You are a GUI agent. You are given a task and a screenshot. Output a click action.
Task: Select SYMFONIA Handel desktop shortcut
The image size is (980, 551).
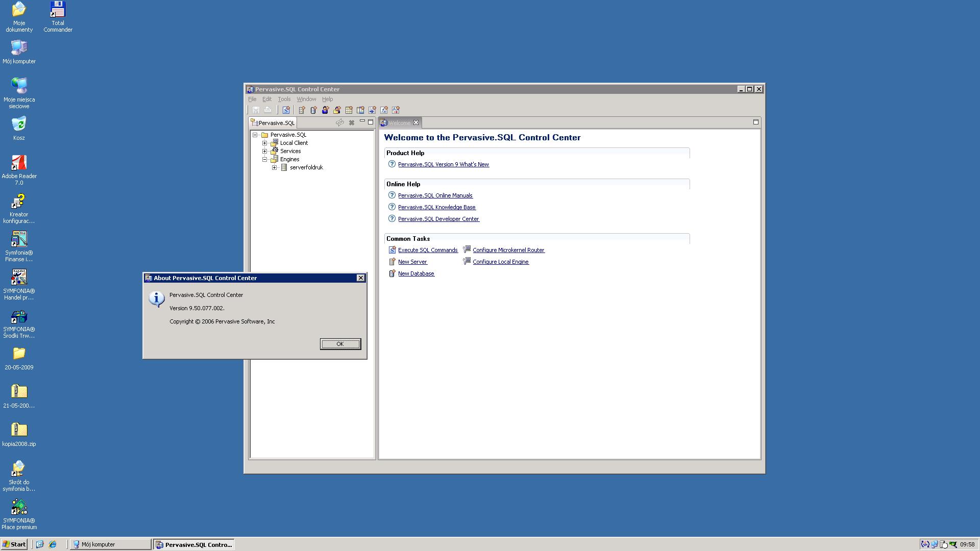tap(19, 285)
